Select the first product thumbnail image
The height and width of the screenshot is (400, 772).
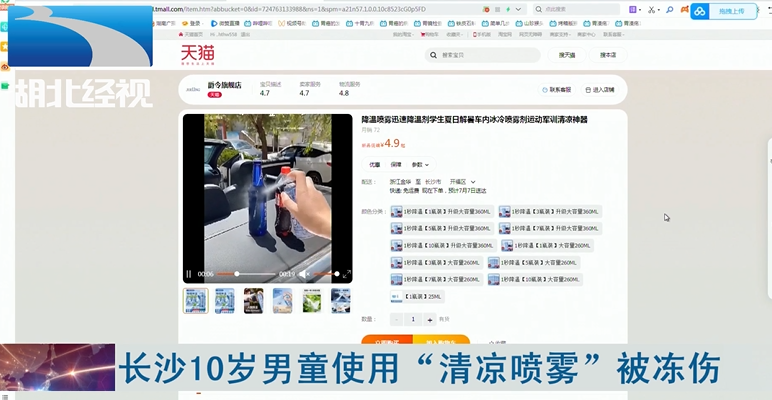197,301
